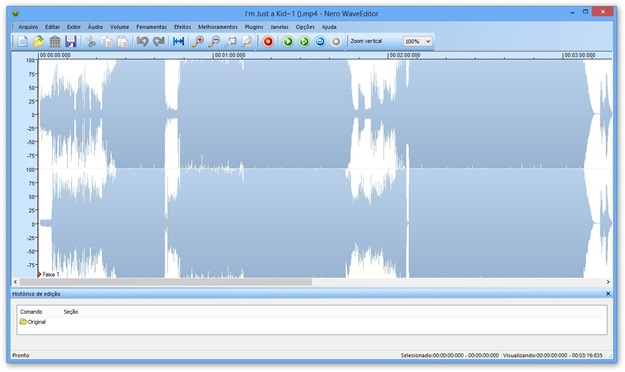Click the 00:00:00:000 timeline start marker

pos(55,55)
